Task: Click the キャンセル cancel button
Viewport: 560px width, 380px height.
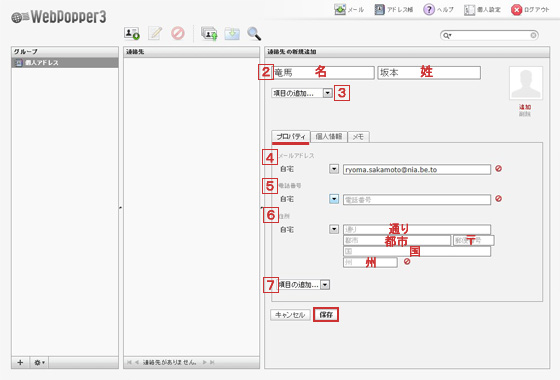Action: [290, 315]
